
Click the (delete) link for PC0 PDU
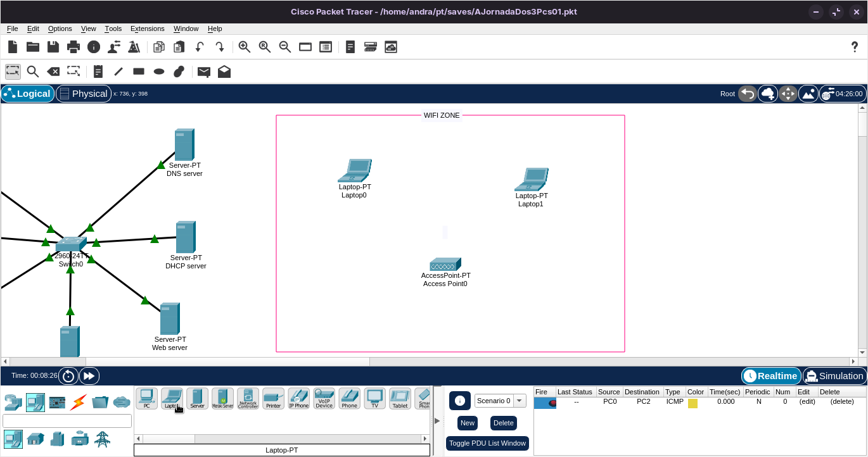point(843,401)
